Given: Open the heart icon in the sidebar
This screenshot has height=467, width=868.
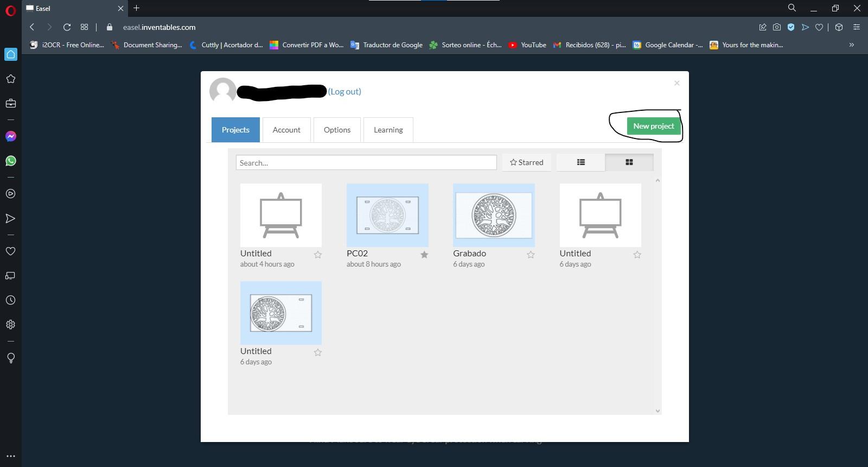Looking at the screenshot, I should [10, 251].
